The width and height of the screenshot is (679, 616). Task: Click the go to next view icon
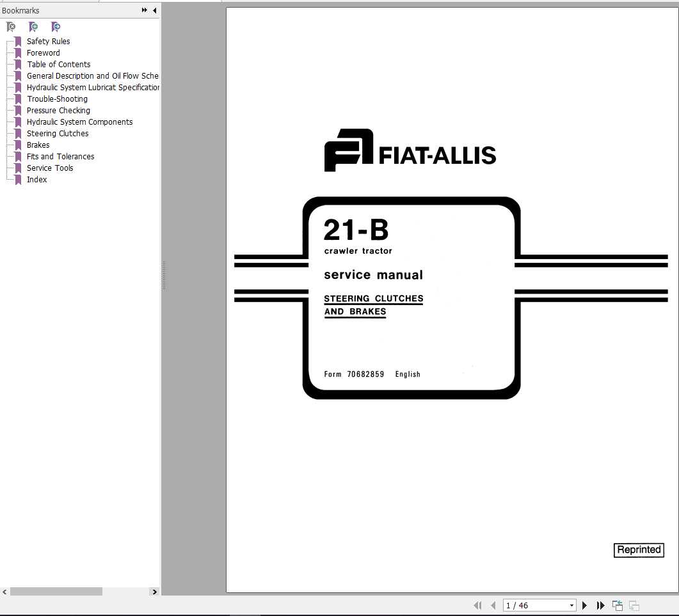coord(634,605)
